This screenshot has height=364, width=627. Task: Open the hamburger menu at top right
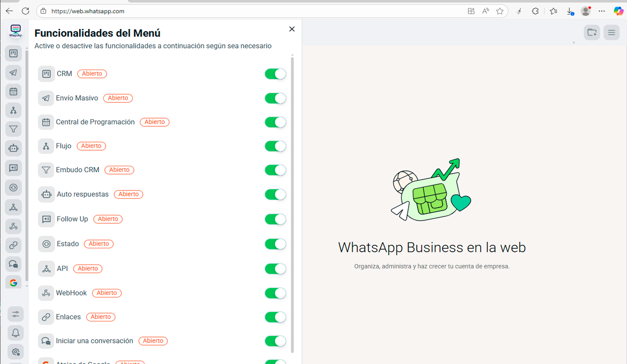click(x=611, y=33)
